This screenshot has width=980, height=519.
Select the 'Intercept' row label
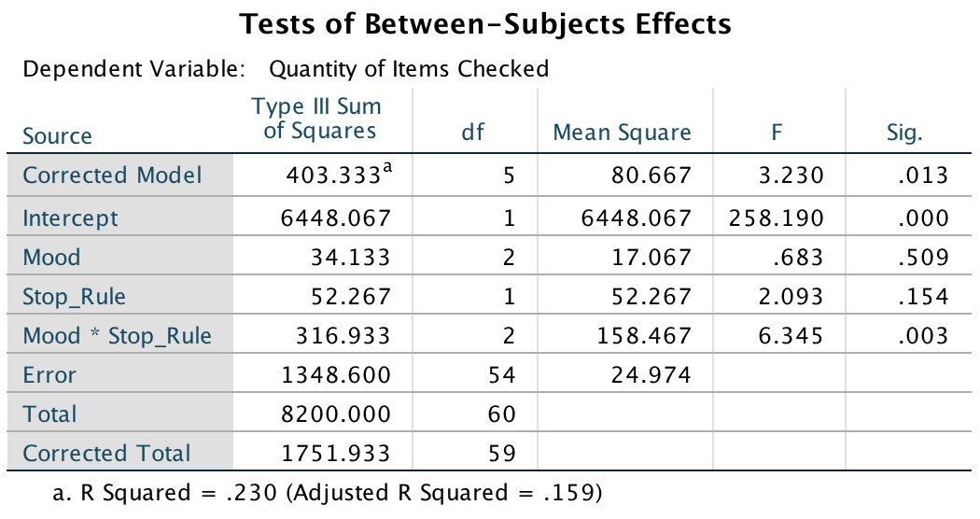click(71, 218)
